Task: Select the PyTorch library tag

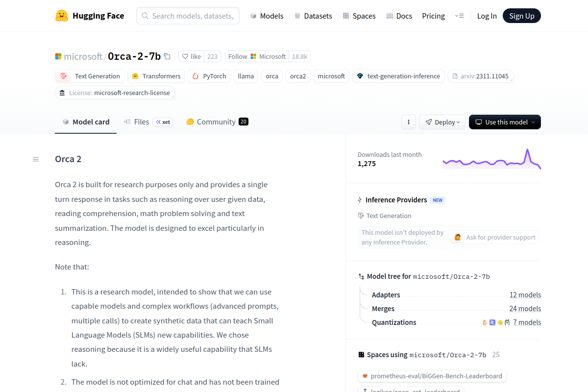Action: 209,76
